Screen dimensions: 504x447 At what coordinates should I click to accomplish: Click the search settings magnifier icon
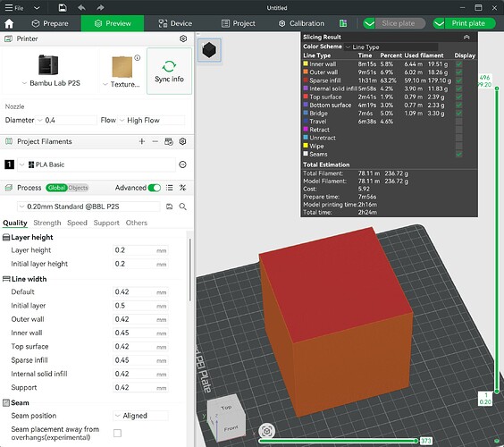tap(182, 207)
